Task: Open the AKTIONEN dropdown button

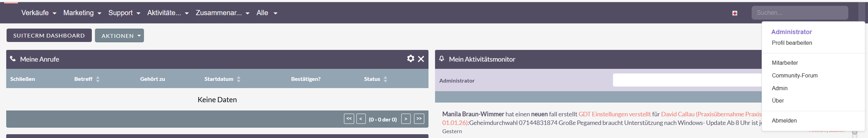Action: pyautogui.click(x=119, y=36)
